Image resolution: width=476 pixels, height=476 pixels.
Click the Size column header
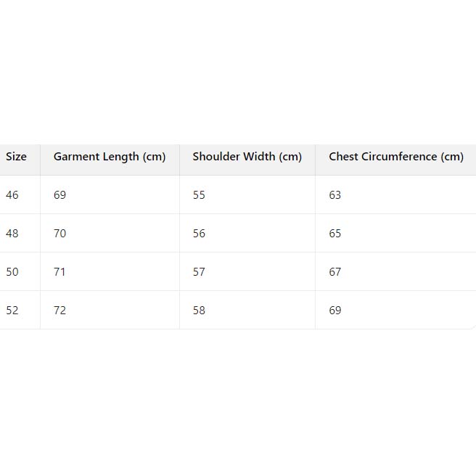pos(16,157)
